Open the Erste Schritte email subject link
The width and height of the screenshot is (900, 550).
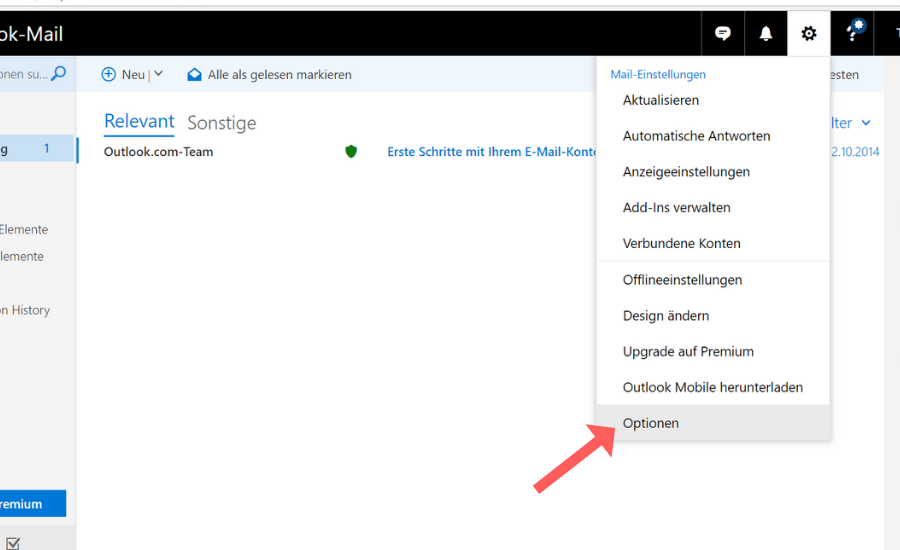coord(492,152)
